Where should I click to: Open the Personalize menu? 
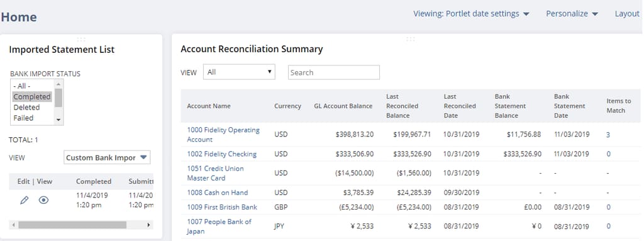(x=572, y=14)
